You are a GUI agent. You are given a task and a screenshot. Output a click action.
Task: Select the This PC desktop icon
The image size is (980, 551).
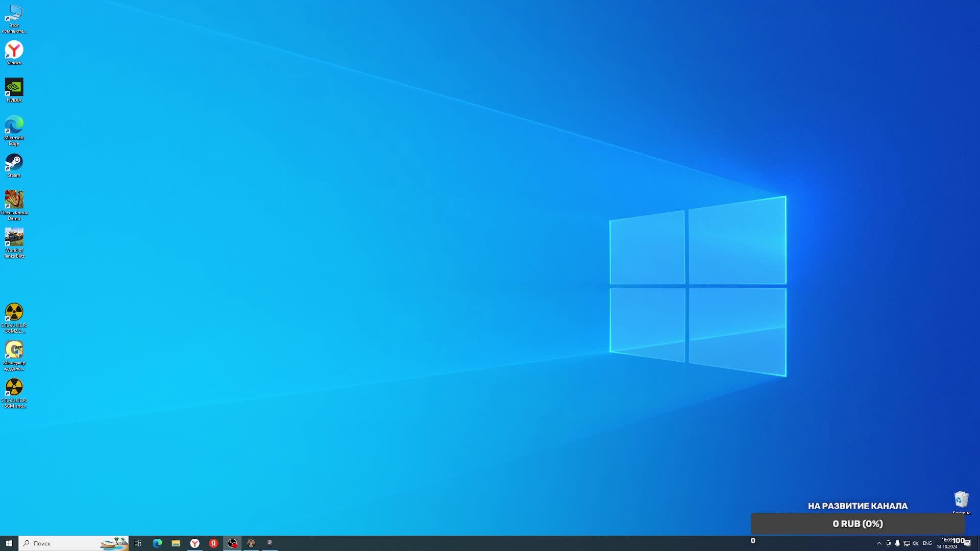point(14,14)
